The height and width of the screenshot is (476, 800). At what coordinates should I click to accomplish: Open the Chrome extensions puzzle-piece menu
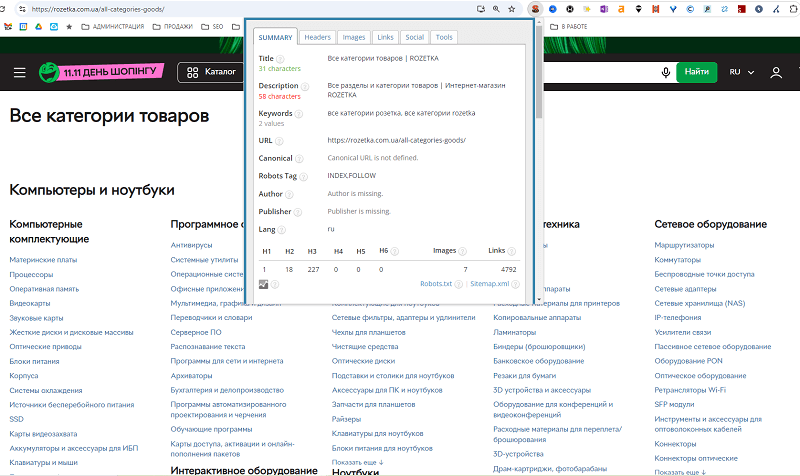[793, 9]
